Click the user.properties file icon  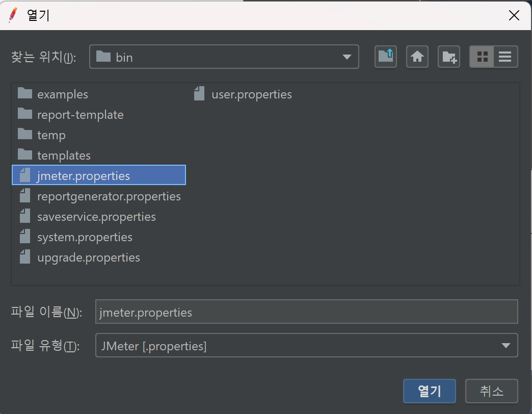(199, 93)
